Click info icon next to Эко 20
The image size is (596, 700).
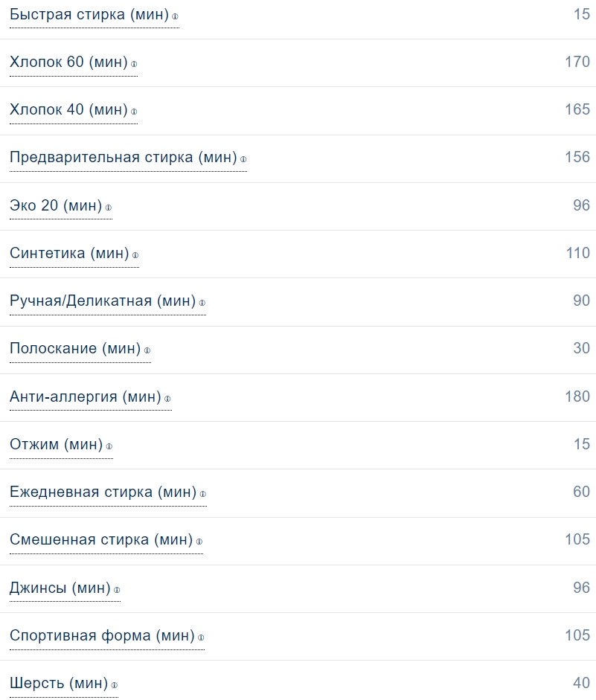[109, 208]
